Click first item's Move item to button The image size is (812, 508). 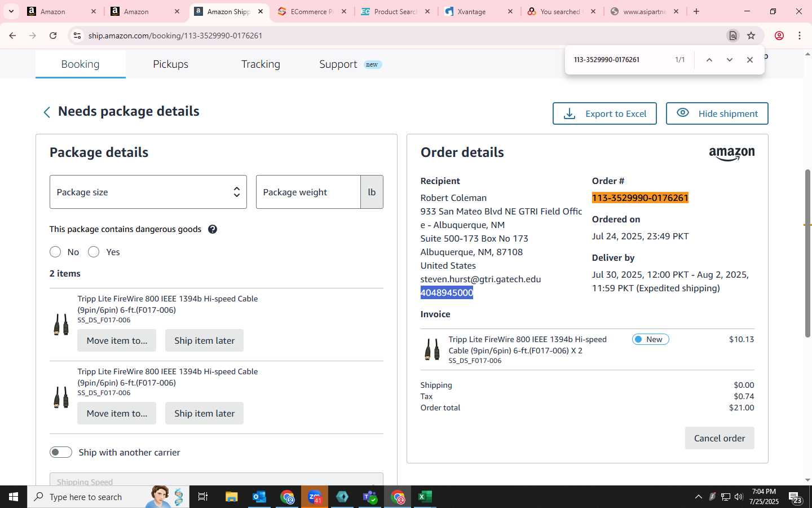pos(117,340)
